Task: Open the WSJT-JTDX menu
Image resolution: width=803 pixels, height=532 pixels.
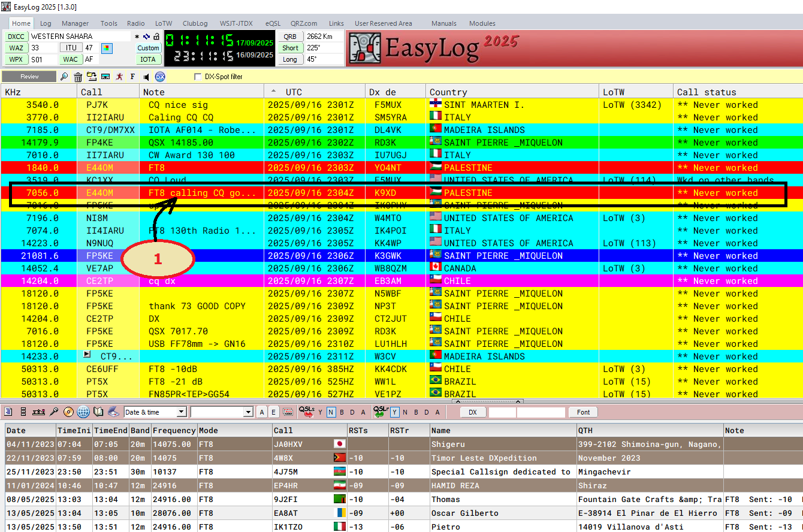Action: [x=236, y=23]
